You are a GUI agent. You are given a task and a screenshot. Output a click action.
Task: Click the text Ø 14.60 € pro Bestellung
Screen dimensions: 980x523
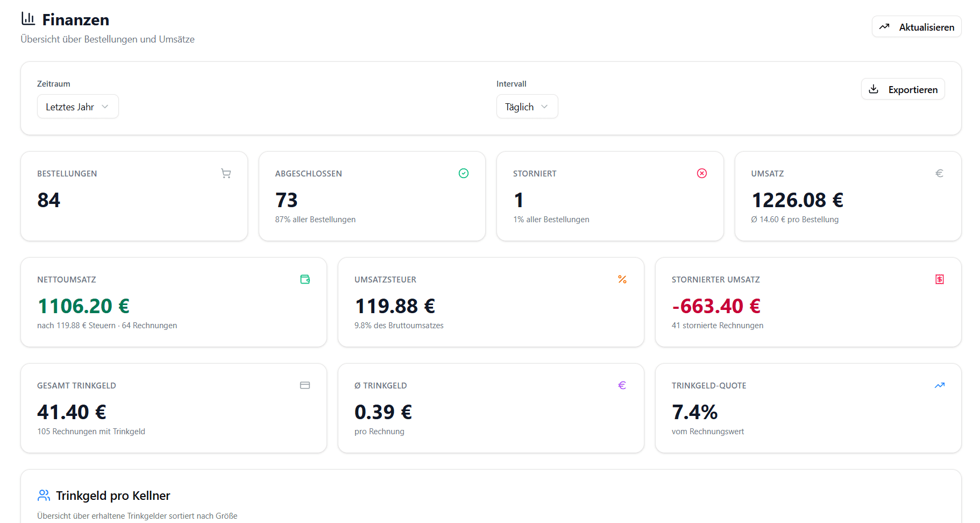pyautogui.click(x=795, y=220)
